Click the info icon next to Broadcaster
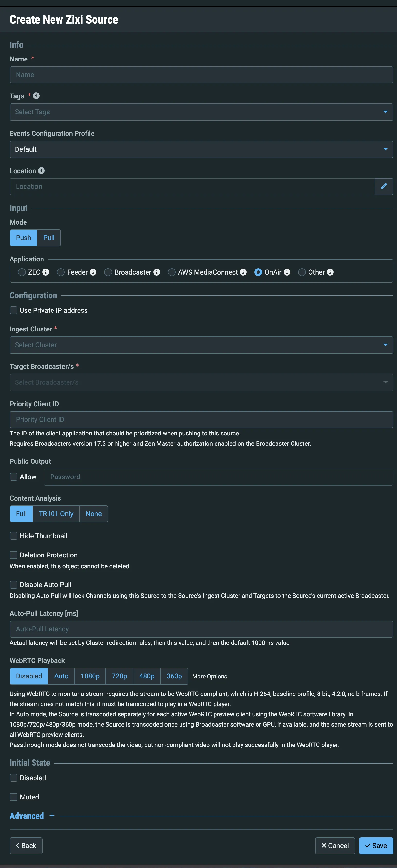 pyautogui.click(x=157, y=272)
